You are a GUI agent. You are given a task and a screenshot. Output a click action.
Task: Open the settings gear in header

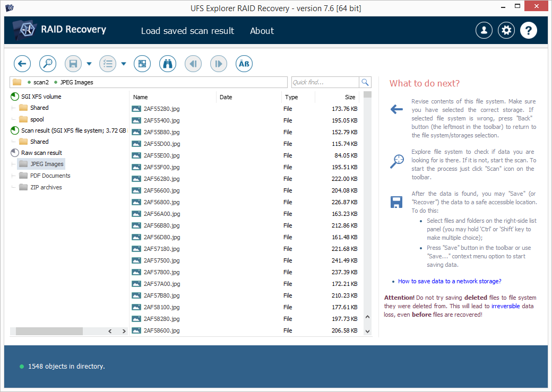click(x=506, y=30)
